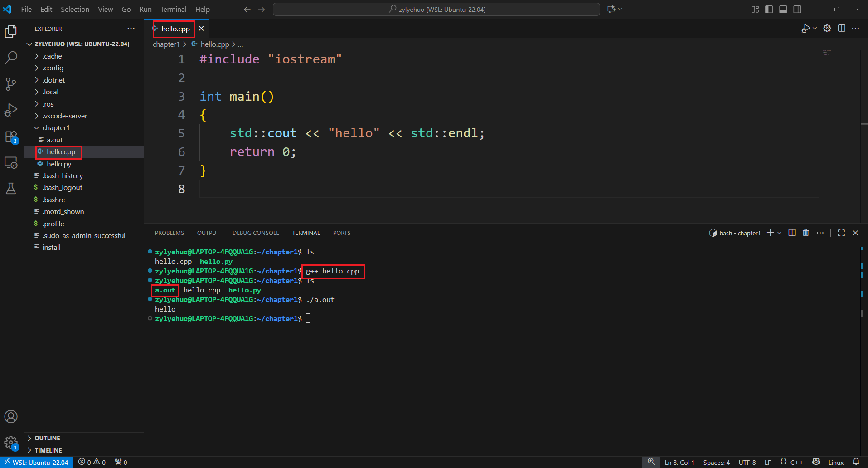Split the editor to the right

coord(842,29)
